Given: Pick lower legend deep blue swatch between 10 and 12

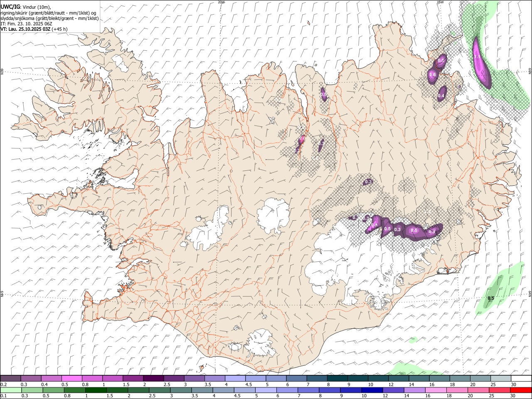Looking at the screenshot, I should click(372, 390).
